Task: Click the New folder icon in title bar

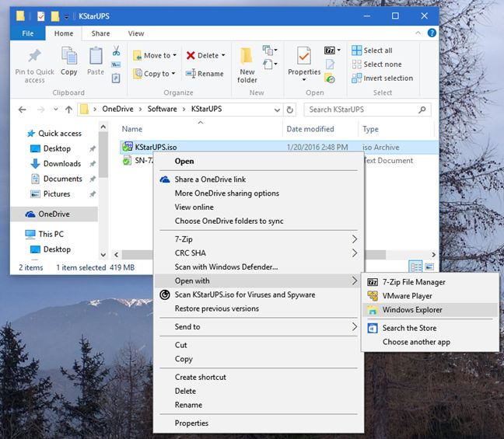Action: tap(55, 16)
